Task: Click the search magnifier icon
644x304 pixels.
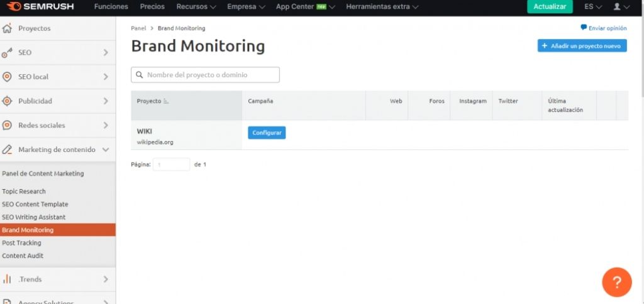Action: coord(140,75)
